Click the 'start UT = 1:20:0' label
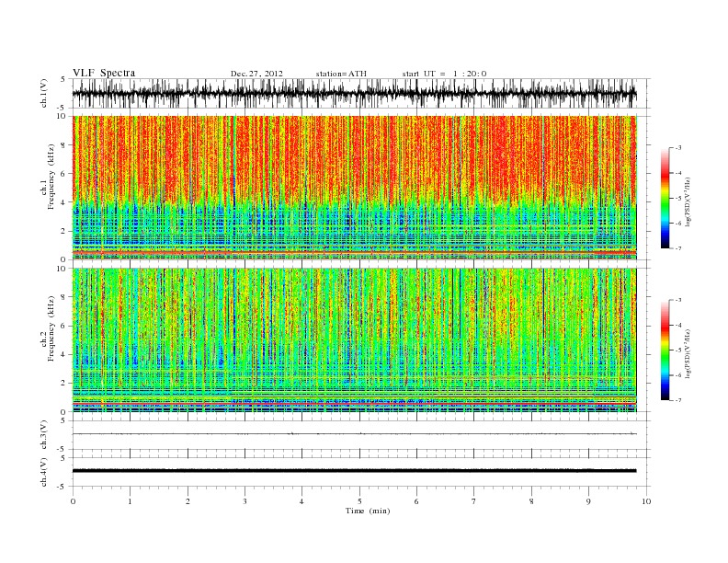Image resolution: width=728 pixels, height=563 pixels. point(444,74)
